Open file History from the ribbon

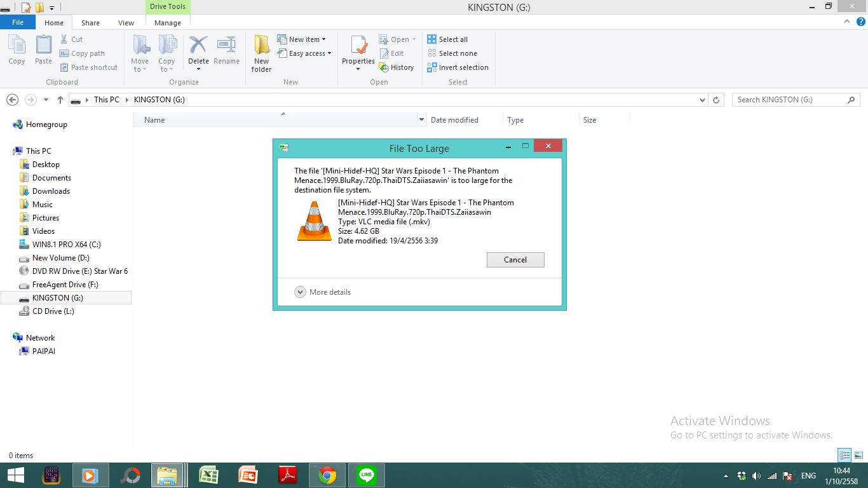click(397, 67)
